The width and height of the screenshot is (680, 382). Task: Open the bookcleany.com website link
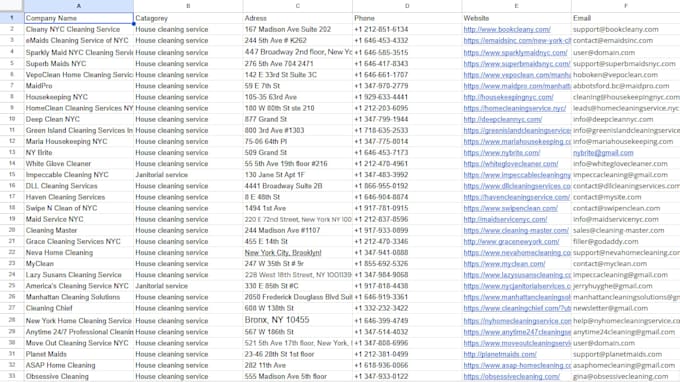[x=507, y=29]
